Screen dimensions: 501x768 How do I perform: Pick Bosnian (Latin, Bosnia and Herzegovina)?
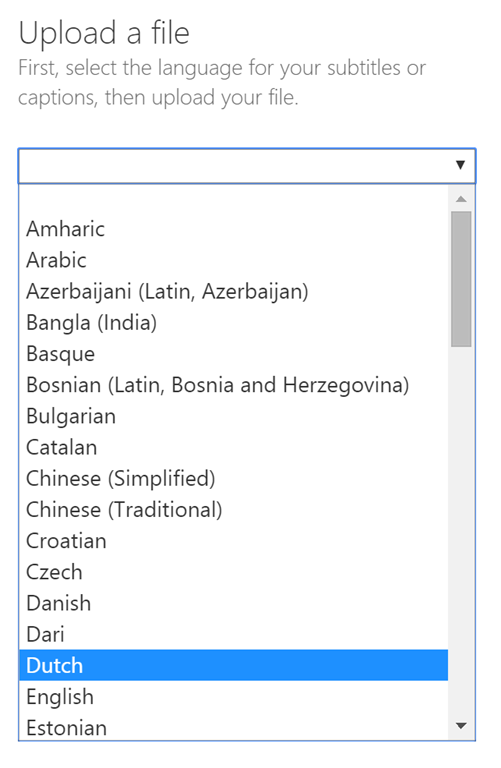(x=234, y=385)
